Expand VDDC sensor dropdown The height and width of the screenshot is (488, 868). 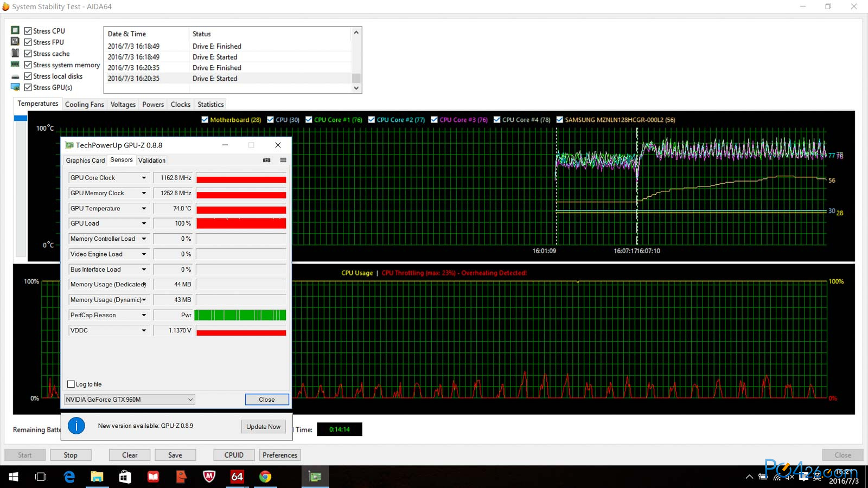coord(144,330)
